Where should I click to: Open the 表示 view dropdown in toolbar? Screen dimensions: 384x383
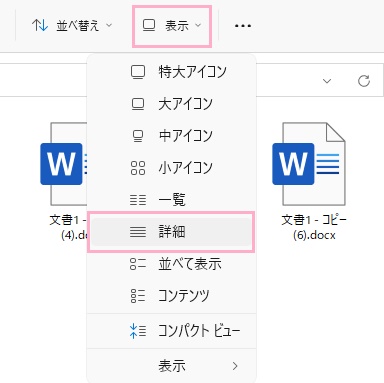(172, 26)
